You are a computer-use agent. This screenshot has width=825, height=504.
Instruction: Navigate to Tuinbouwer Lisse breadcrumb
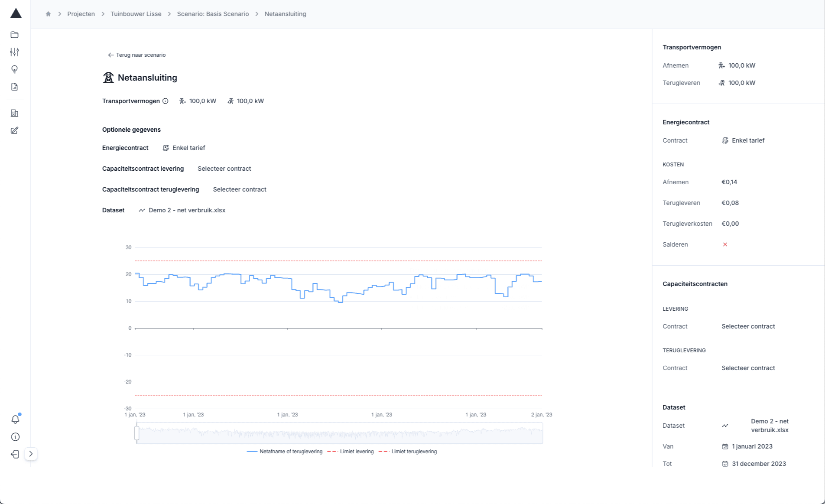point(136,14)
